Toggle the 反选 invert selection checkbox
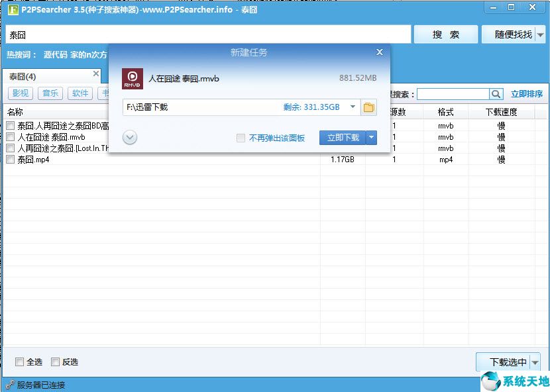550x392 pixels. [56, 362]
